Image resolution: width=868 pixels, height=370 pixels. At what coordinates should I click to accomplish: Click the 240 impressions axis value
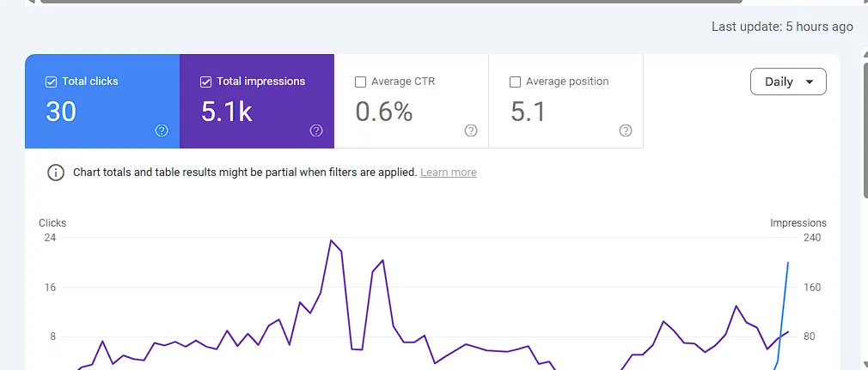[811, 238]
